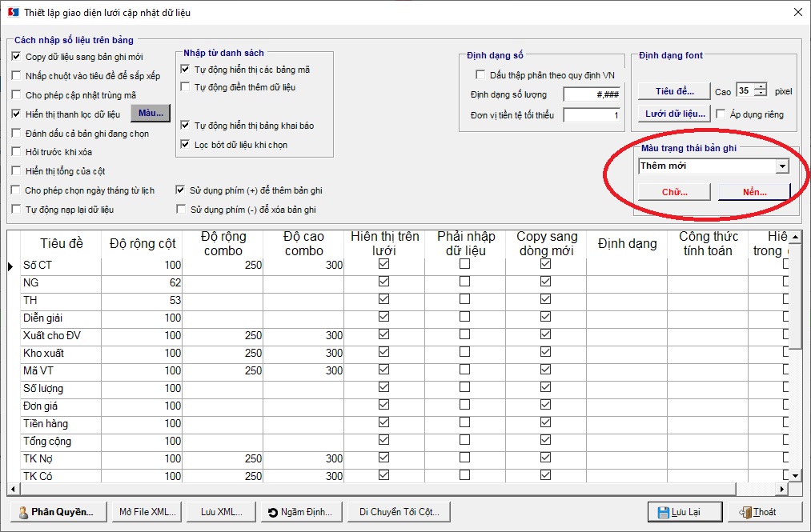
Task: Click Tiêu đề... font button
Action: coord(674,91)
